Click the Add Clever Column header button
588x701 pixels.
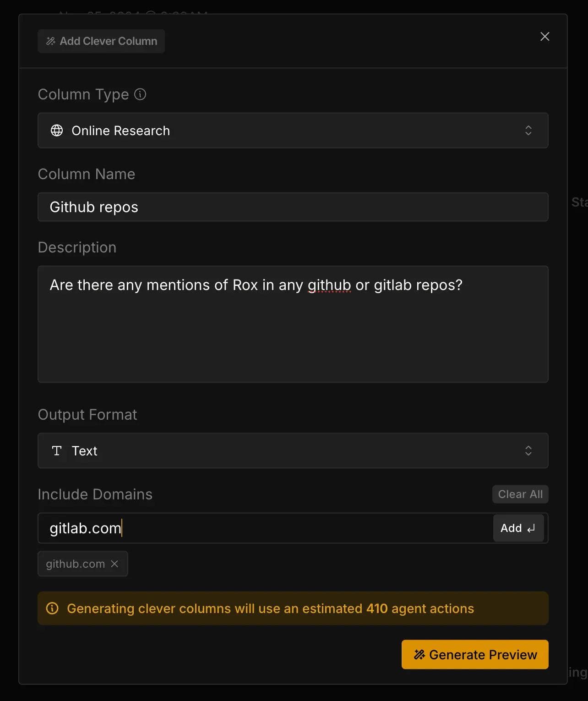[x=101, y=41]
